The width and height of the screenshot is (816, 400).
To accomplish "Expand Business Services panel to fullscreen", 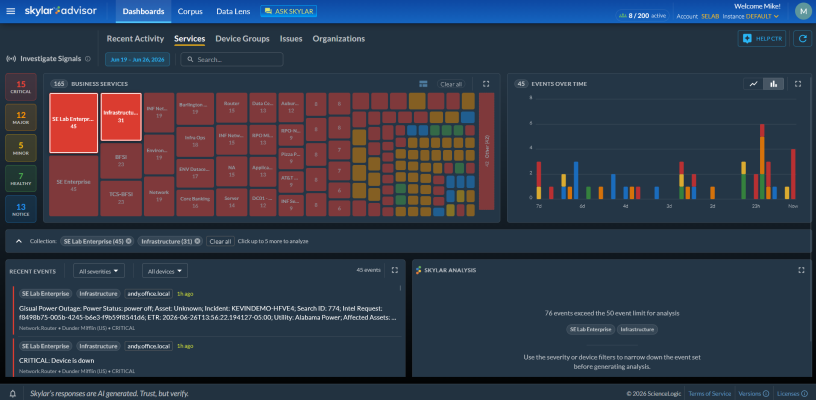I will pos(486,84).
